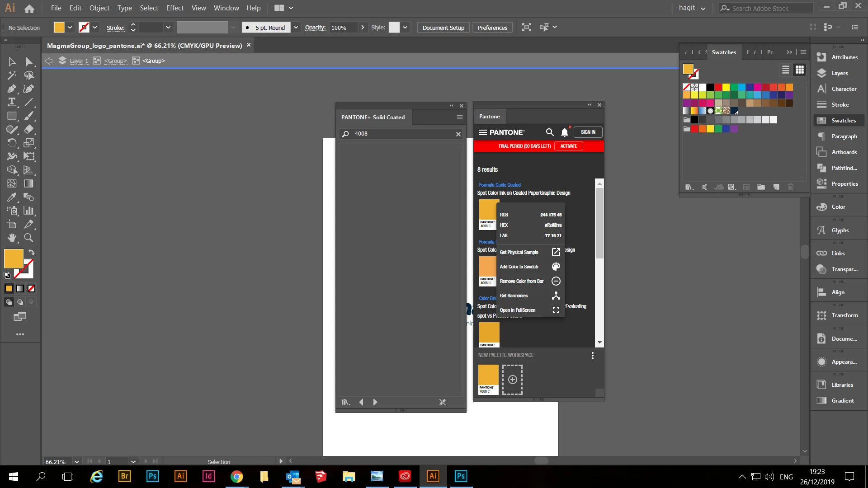Open the Object menu
This screenshot has width=868, height=488.
point(99,8)
